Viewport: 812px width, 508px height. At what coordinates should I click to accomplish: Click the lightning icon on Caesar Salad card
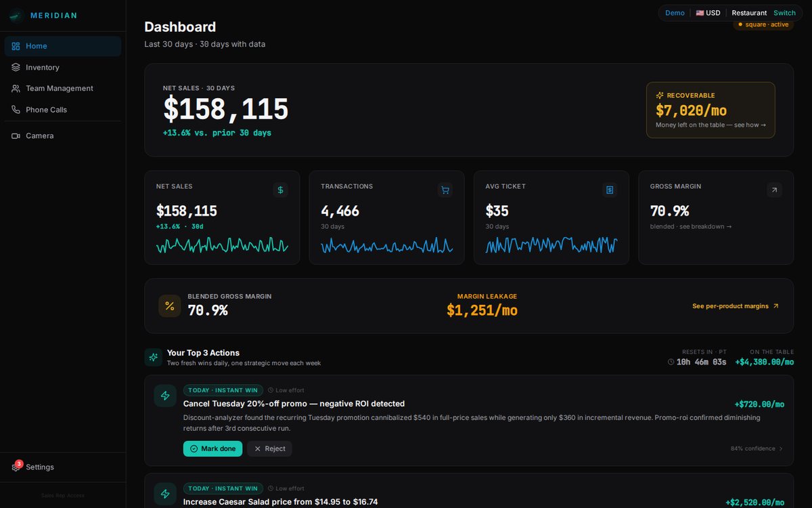165,494
